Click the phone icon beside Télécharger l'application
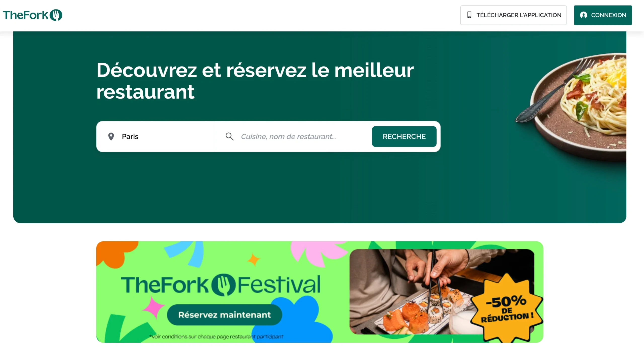This screenshot has height=350, width=644. [469, 15]
